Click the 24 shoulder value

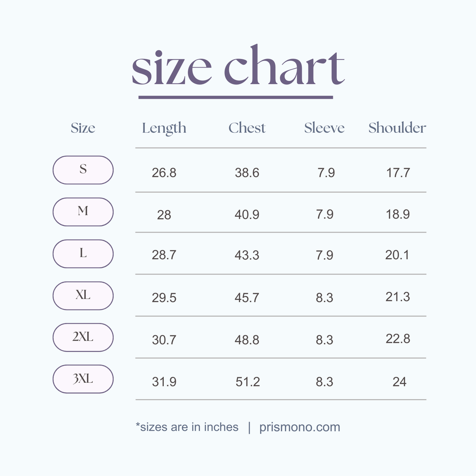(x=399, y=382)
